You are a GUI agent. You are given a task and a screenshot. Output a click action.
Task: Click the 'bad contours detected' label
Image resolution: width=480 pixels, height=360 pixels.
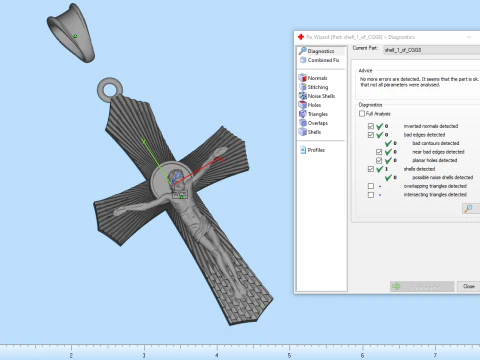[x=436, y=143]
